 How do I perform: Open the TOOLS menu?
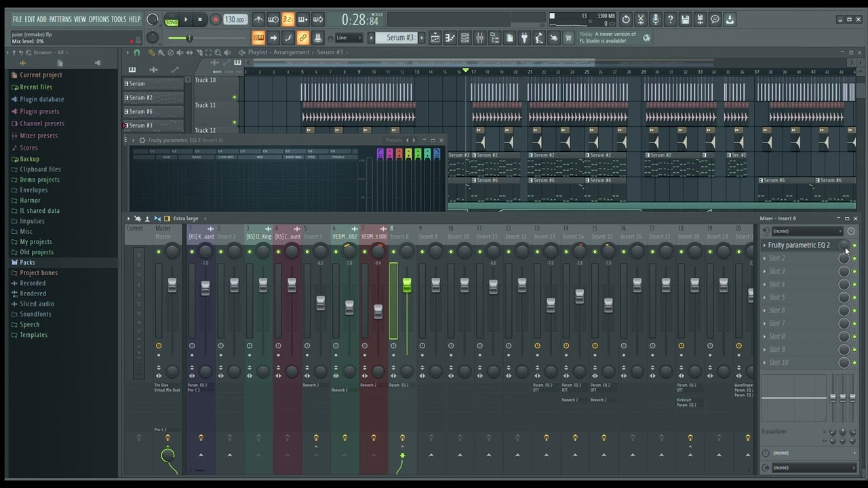(x=119, y=19)
